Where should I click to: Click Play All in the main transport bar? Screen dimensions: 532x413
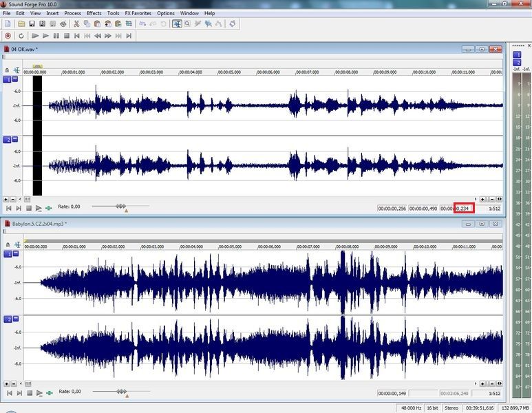pyautogui.click(x=34, y=36)
